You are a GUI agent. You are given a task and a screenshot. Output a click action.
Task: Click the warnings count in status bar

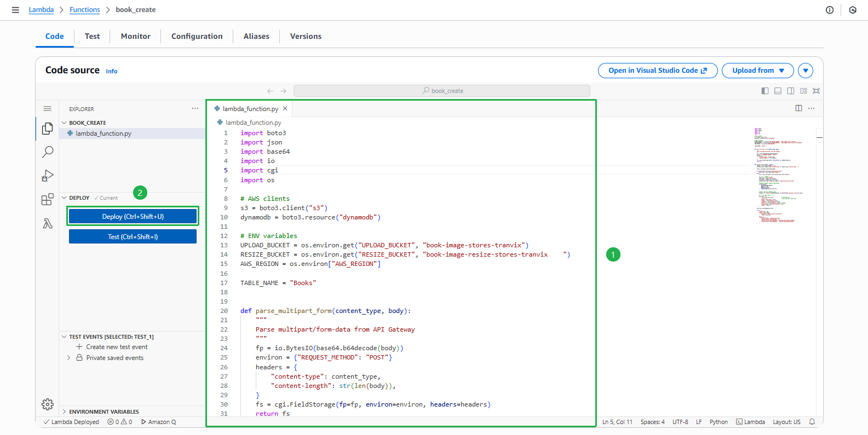(x=127, y=422)
